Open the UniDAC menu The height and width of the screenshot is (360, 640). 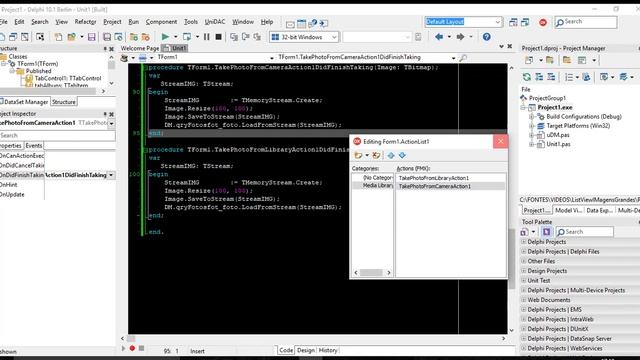tap(215, 22)
